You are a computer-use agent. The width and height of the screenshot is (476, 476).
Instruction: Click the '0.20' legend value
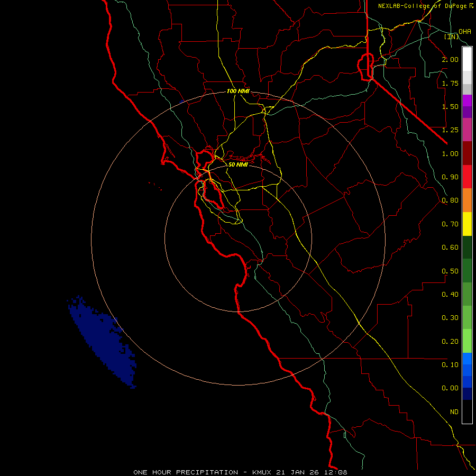[x=450, y=342]
